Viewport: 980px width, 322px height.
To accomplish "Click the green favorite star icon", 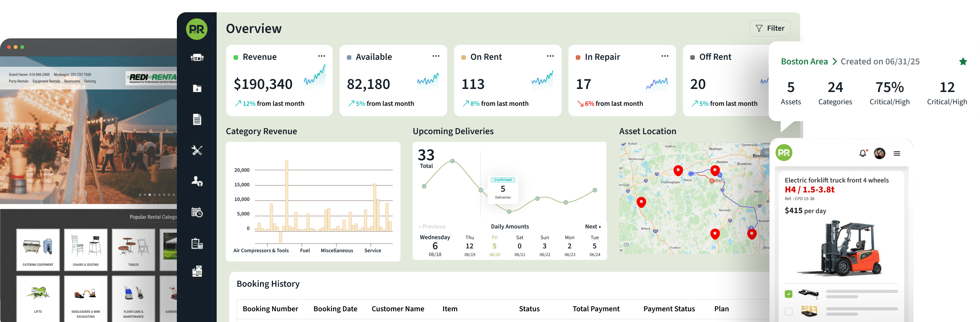I will pos(963,61).
